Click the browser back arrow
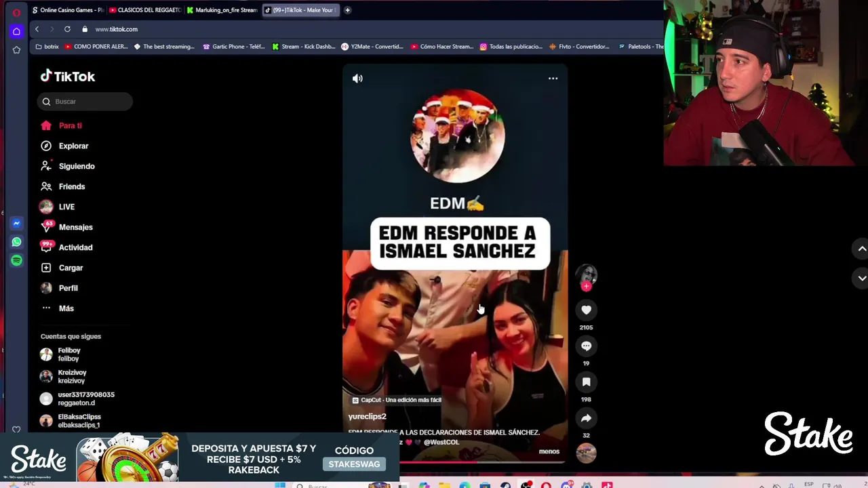The height and width of the screenshot is (488, 868). pyautogui.click(x=37, y=29)
